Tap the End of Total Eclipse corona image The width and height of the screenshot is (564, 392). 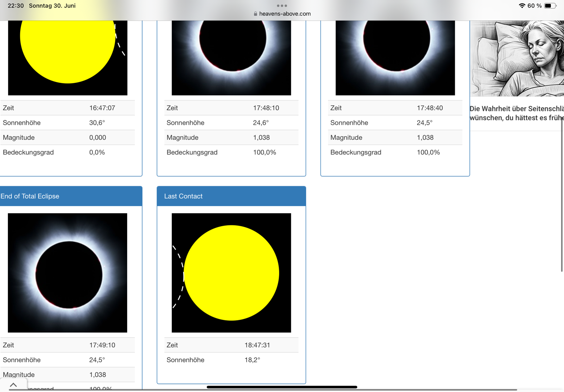[x=68, y=273]
